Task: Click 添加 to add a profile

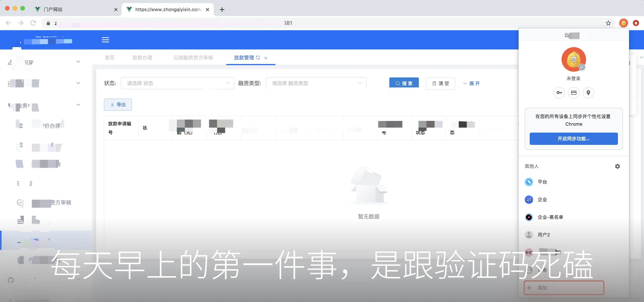Action: 564,288
